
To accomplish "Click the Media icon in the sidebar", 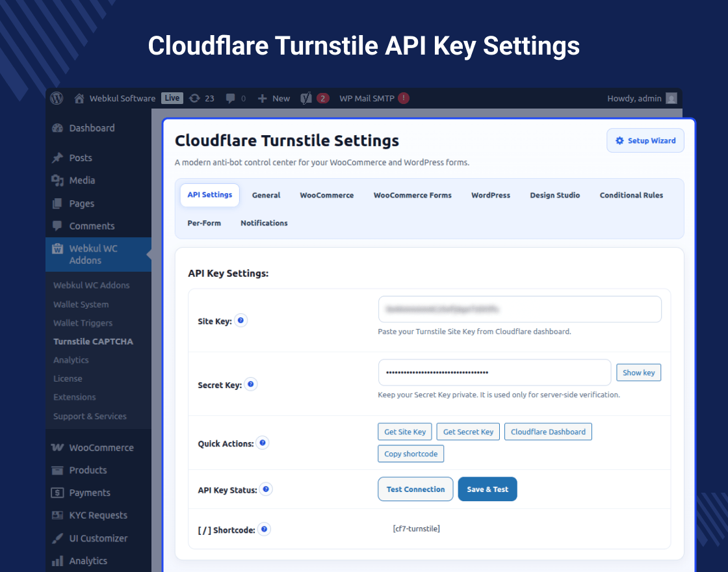I will point(58,181).
